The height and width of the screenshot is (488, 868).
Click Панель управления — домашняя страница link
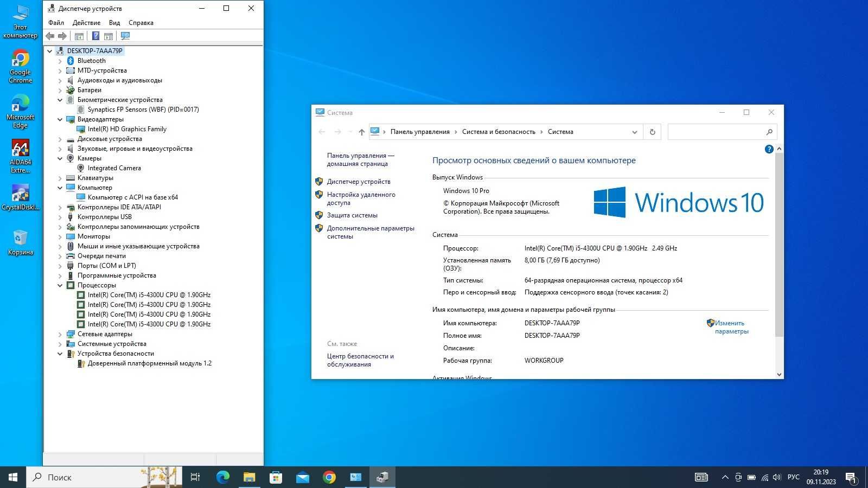(x=360, y=159)
